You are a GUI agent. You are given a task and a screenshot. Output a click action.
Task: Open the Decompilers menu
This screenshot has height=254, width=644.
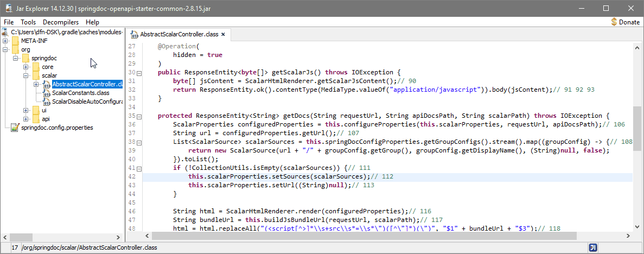[x=61, y=22]
